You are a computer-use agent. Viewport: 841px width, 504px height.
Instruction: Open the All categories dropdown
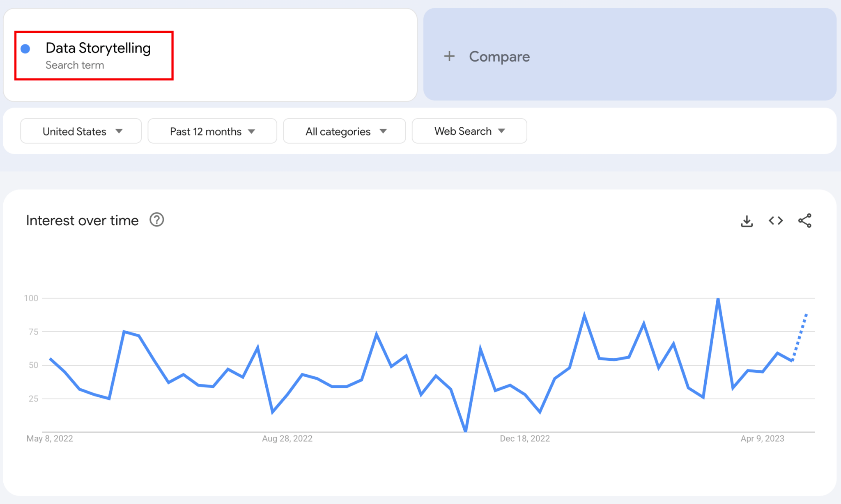click(344, 131)
